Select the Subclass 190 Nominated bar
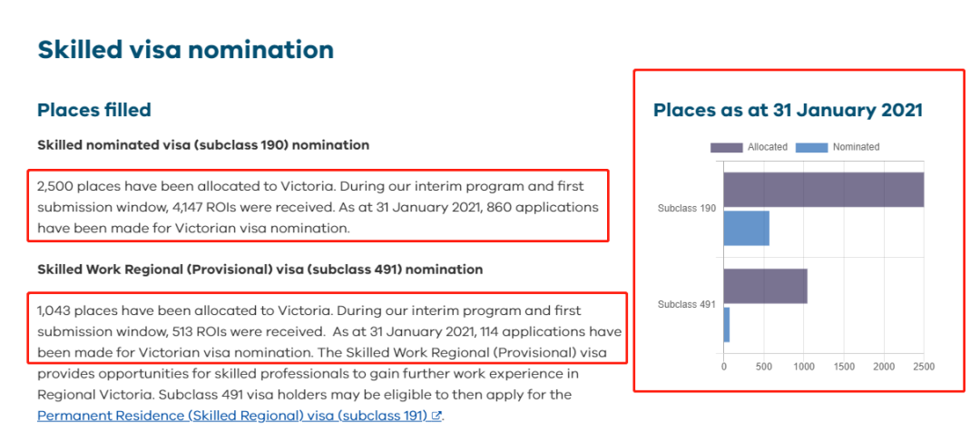Screen dimensions: 980x433 pyautogui.click(x=746, y=228)
